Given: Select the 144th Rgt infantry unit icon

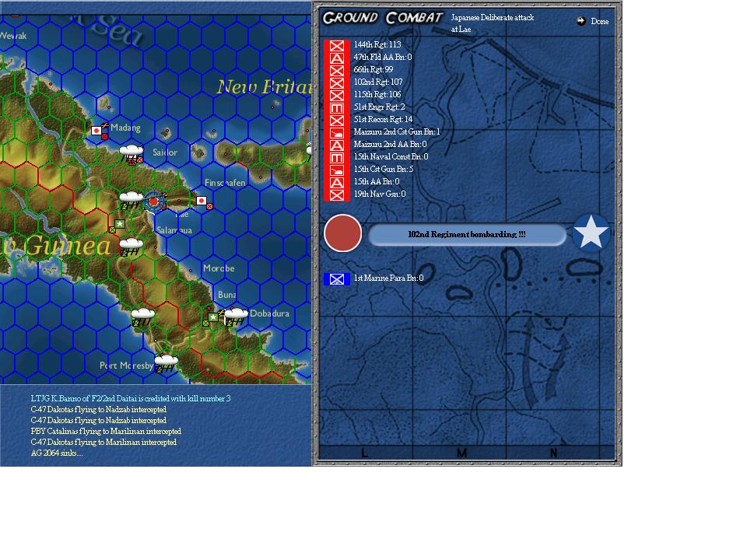Looking at the screenshot, I should pos(337,46).
